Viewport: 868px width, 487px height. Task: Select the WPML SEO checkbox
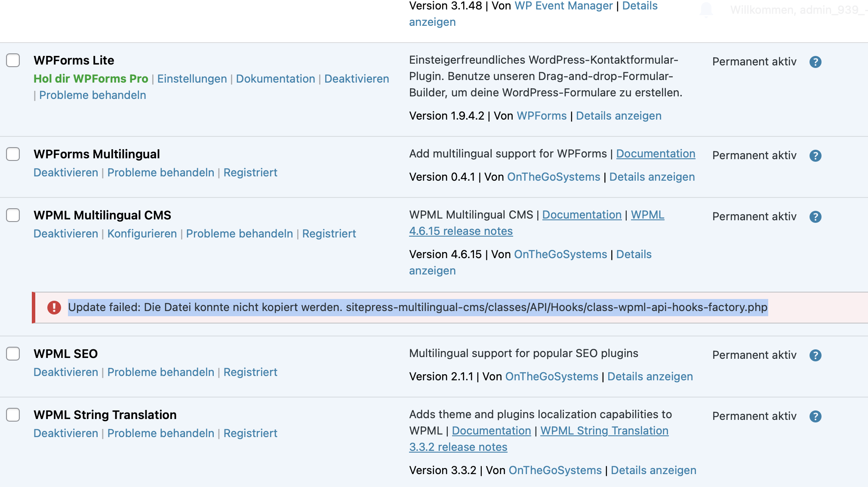click(13, 354)
